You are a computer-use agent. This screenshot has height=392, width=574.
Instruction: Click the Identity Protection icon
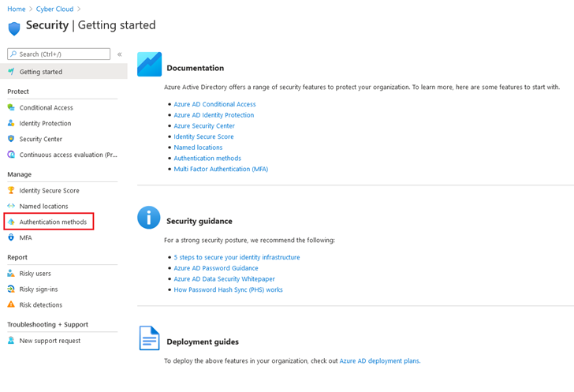click(x=11, y=123)
